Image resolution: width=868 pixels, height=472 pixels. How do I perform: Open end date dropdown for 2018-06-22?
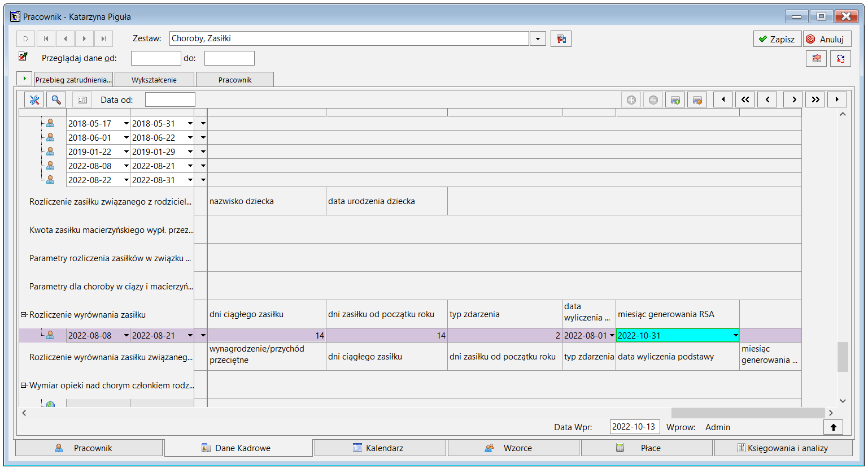click(x=190, y=137)
